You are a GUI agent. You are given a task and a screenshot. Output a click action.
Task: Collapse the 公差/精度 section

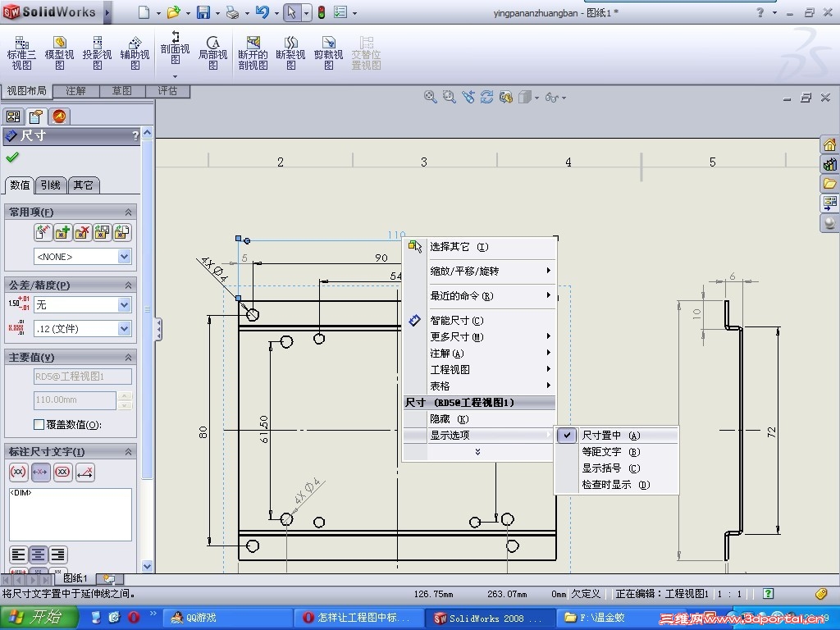pyautogui.click(x=129, y=285)
